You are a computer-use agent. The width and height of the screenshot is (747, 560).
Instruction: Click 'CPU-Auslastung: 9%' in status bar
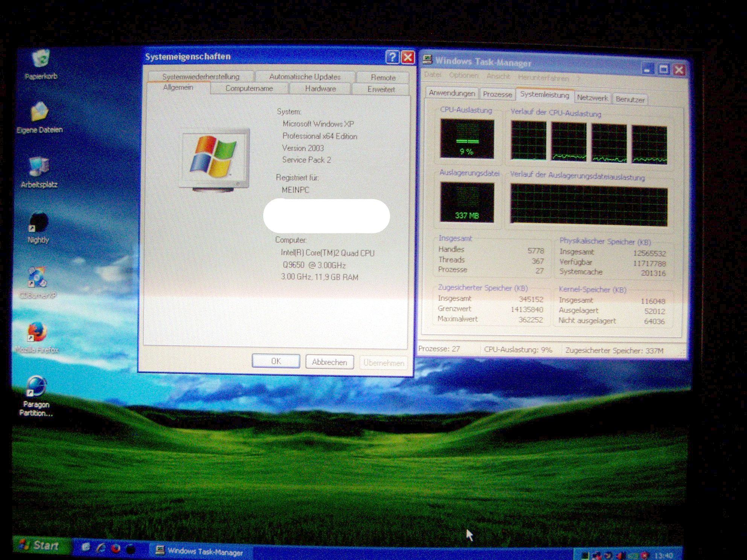click(518, 350)
